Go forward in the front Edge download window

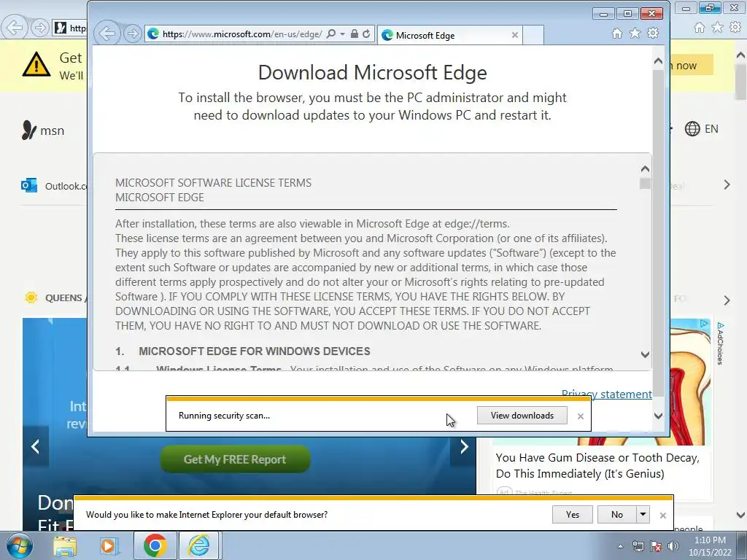click(x=133, y=34)
